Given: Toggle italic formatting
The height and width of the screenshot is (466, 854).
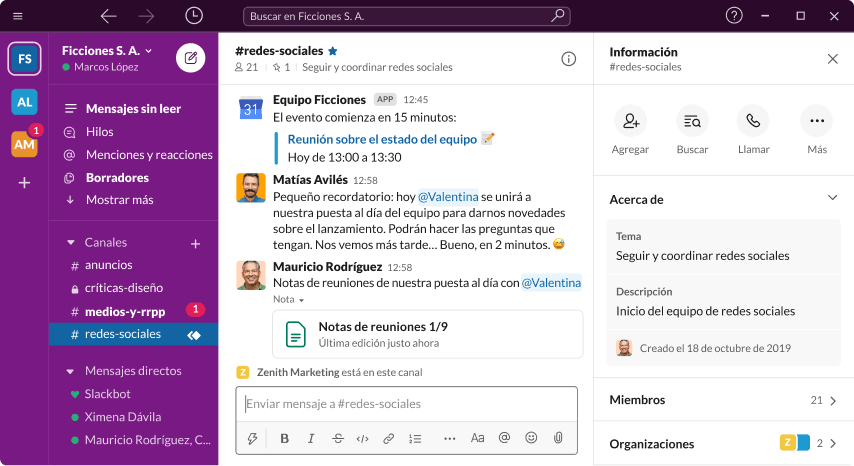Looking at the screenshot, I should point(311,438).
